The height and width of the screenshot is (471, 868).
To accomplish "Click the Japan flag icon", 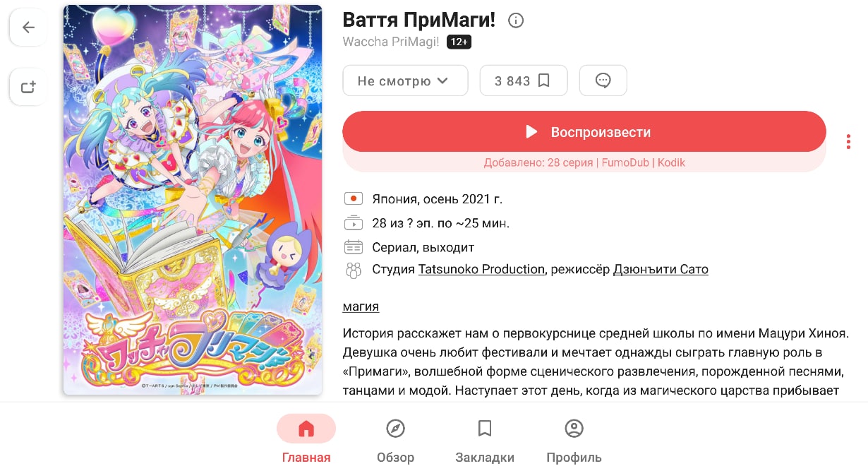I will tap(353, 199).
